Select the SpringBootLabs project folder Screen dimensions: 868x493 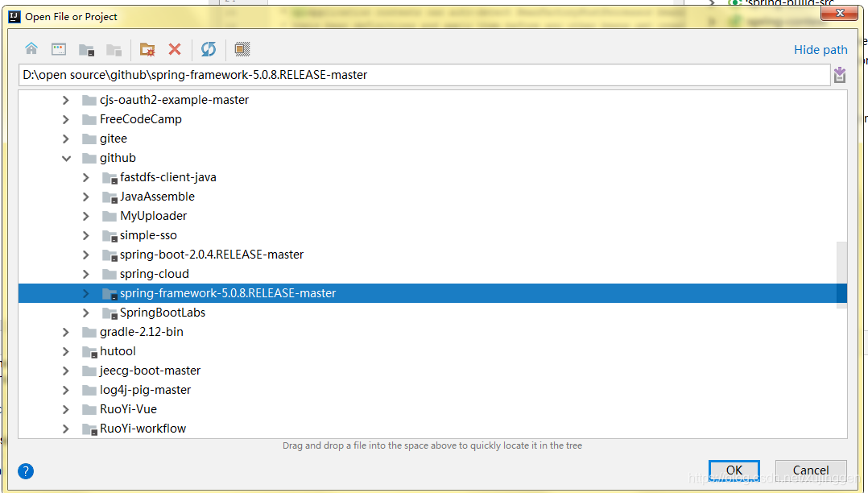click(162, 313)
